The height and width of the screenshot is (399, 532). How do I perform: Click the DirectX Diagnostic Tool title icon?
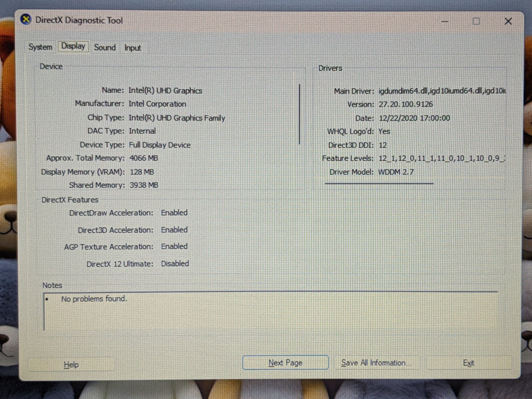(x=26, y=20)
